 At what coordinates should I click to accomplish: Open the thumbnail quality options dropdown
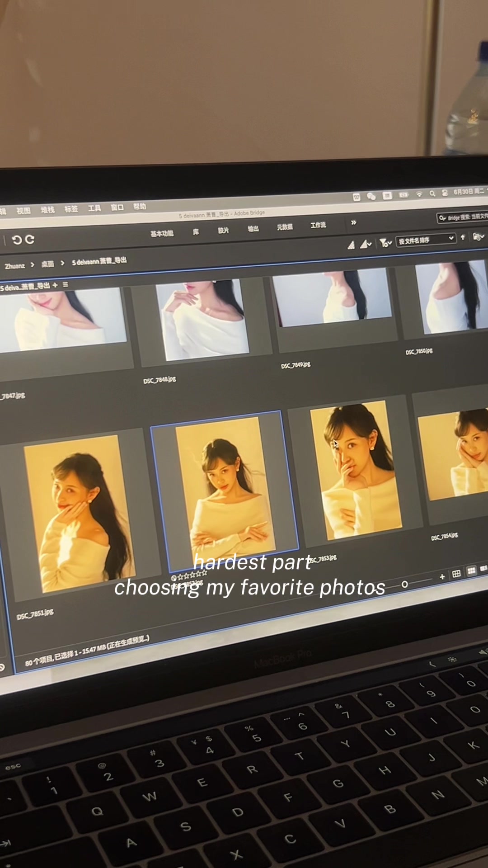click(366, 245)
